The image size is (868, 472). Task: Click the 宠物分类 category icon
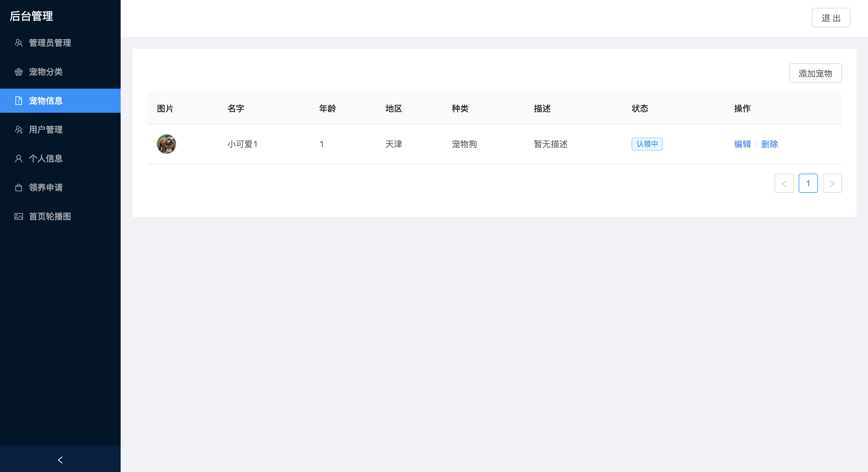pyautogui.click(x=18, y=72)
